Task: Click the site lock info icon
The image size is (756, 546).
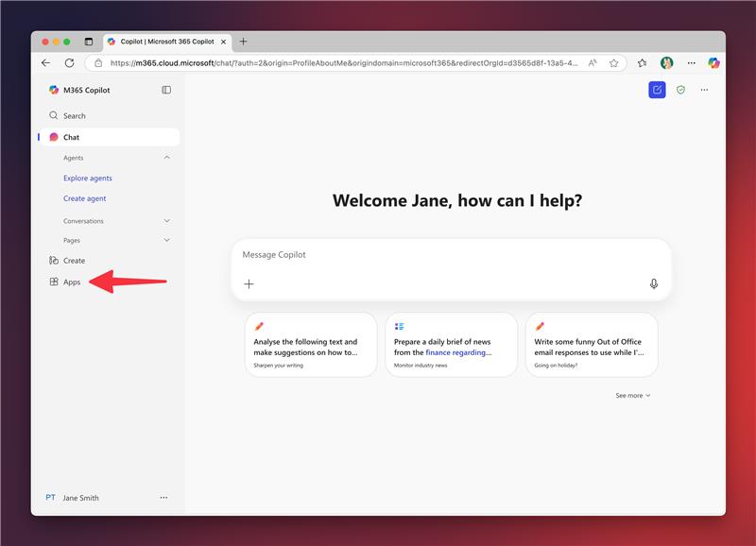Action: tap(98, 63)
